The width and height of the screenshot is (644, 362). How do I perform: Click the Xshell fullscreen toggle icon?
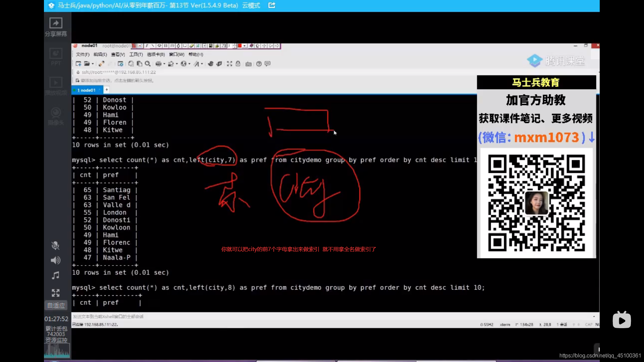[x=229, y=64]
